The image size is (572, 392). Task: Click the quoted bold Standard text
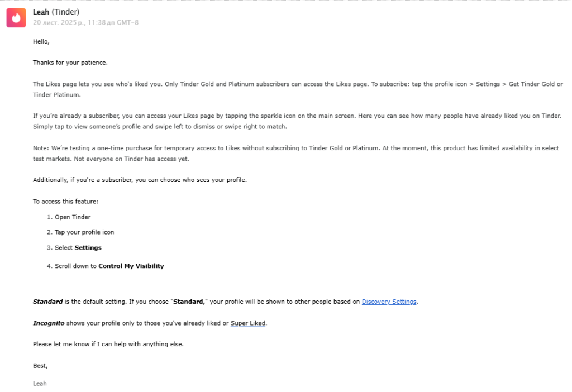point(189,302)
